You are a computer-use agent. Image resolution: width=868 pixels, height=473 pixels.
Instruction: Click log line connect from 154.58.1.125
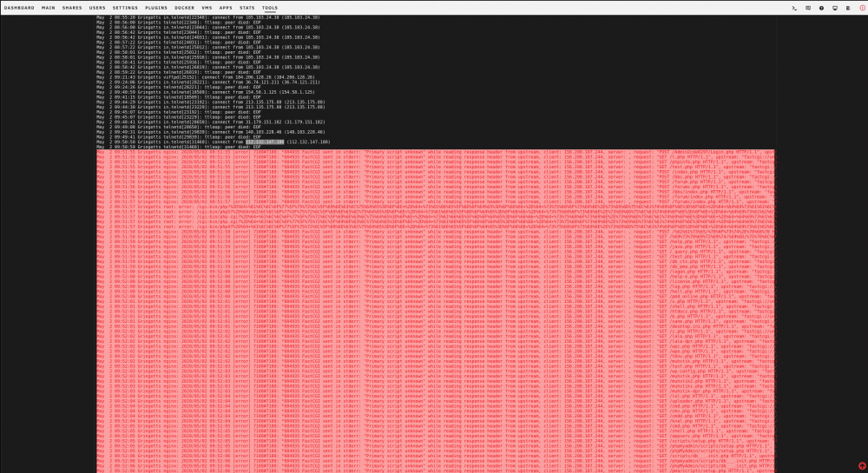click(x=206, y=92)
